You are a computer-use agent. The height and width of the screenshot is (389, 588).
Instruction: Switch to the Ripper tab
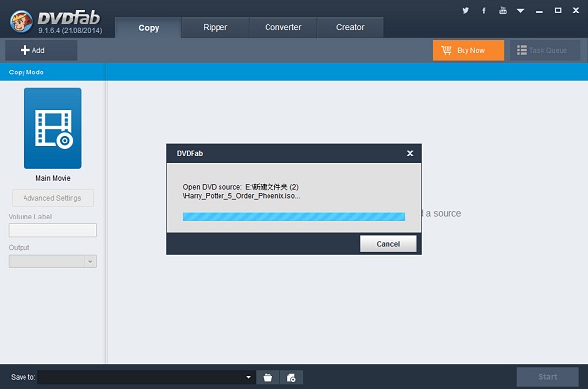[216, 27]
